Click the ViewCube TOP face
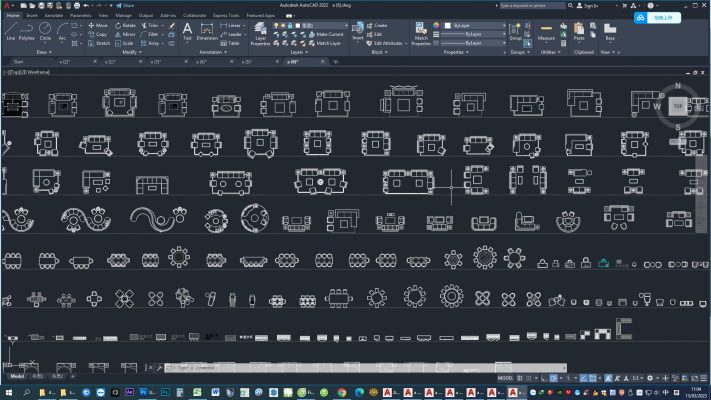Viewport: 711px width, 400px height. click(x=677, y=105)
